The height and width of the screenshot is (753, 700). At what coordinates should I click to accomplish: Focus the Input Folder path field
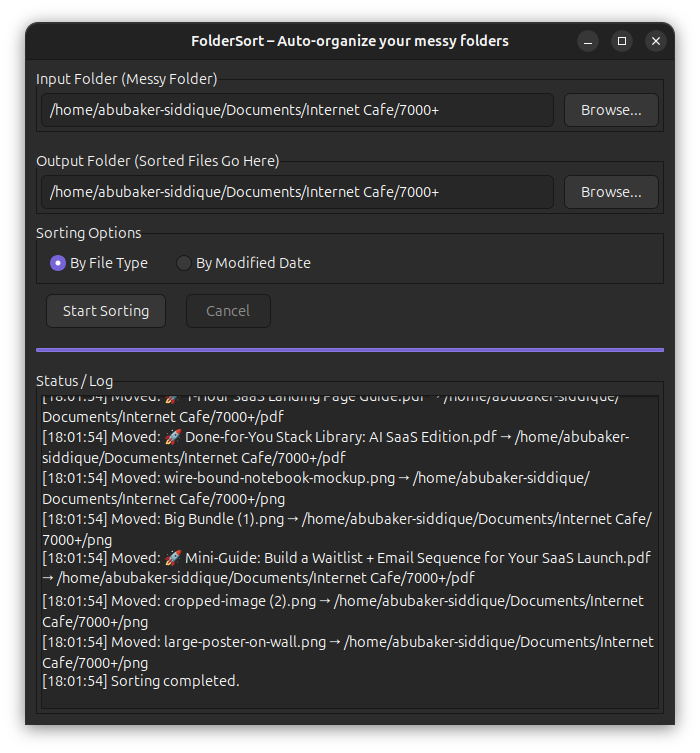tap(297, 110)
